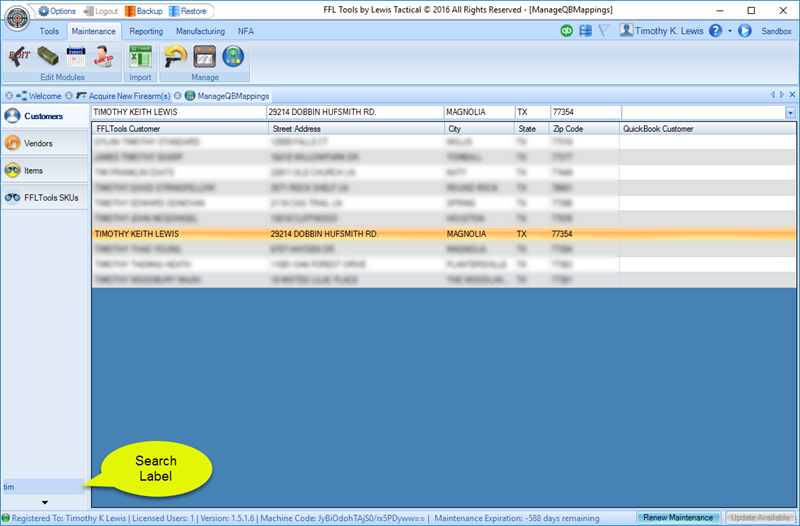
Task: Click the Excel import icon
Action: (140, 56)
